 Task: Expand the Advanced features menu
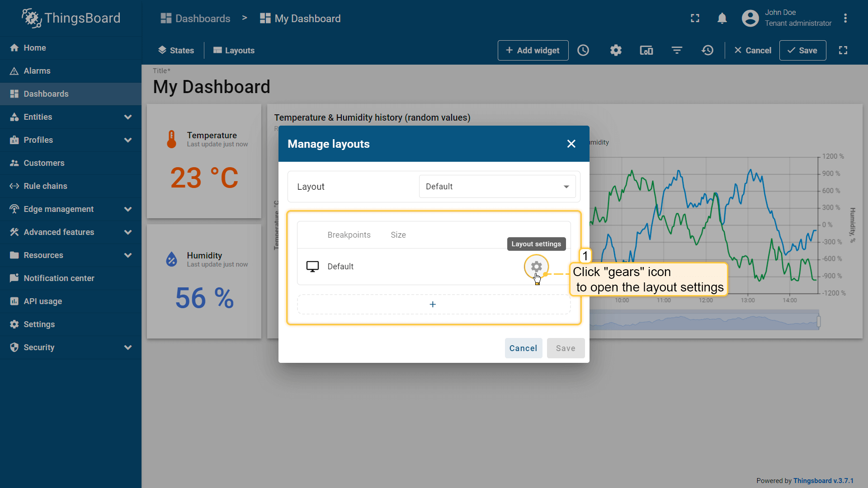(128, 232)
